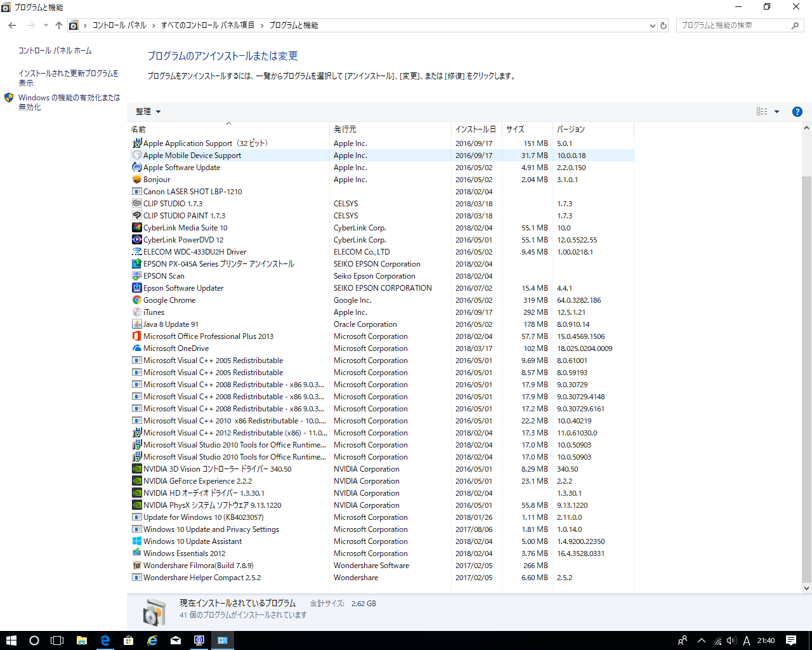Image resolution: width=812 pixels, height=650 pixels.
Task: Change list view with the view icon
Action: click(x=762, y=112)
